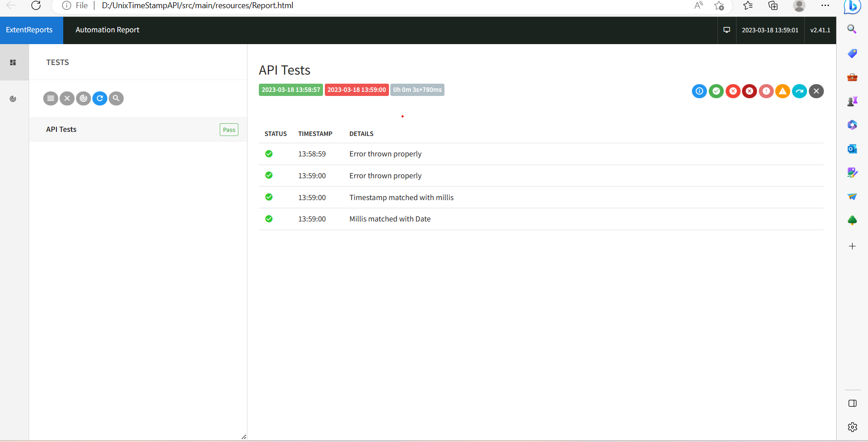The width and height of the screenshot is (868, 442).
Task: Add this page to favorites
Action: point(719,5)
